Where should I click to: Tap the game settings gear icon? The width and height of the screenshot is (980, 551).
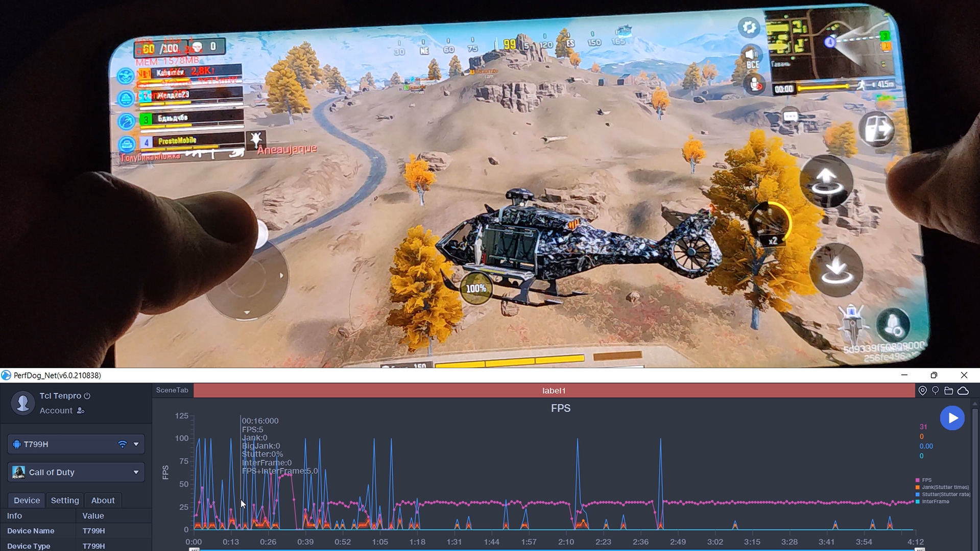(x=749, y=27)
